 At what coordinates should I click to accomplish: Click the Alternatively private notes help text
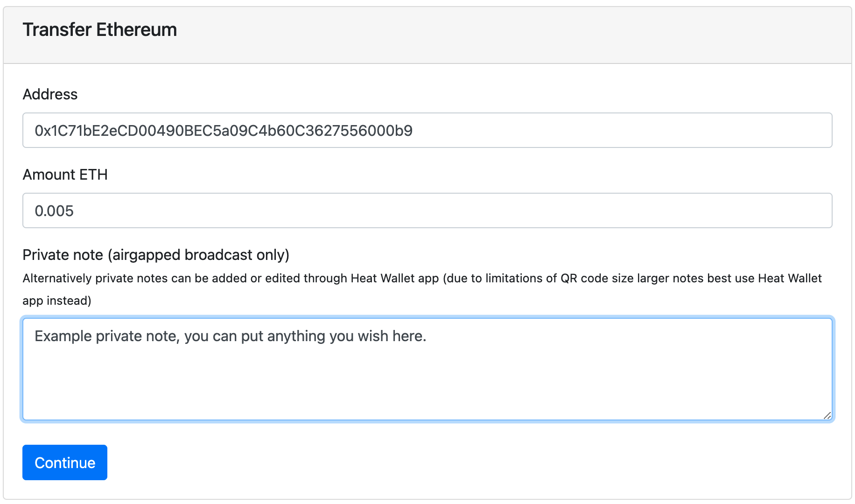tap(422, 289)
